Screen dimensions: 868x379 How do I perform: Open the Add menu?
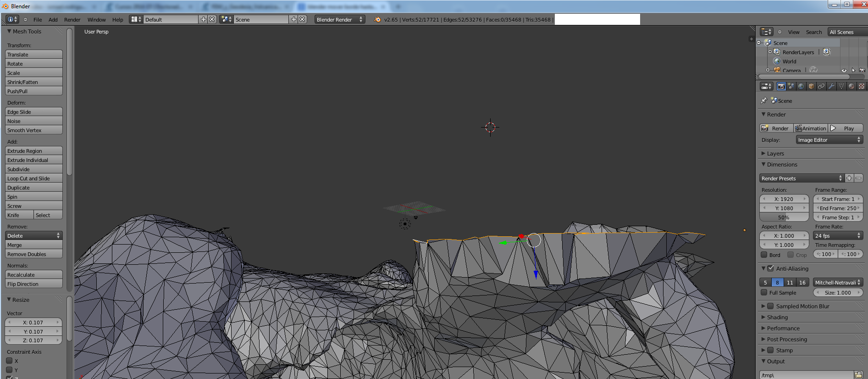(53, 19)
